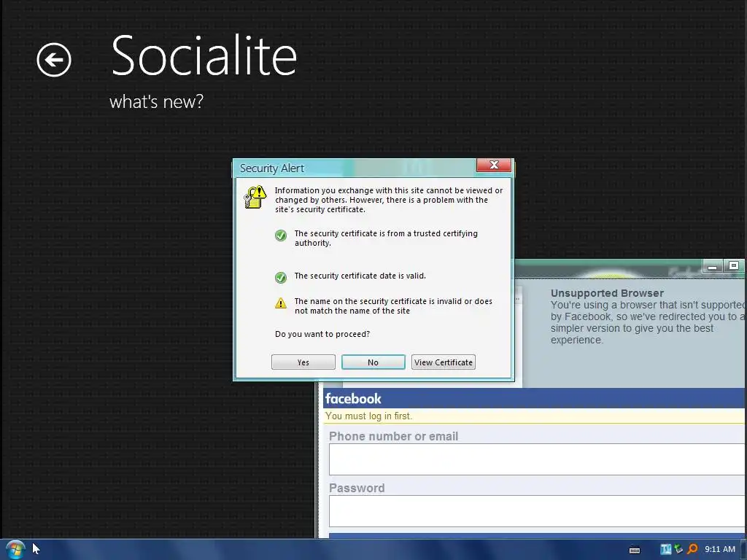Go back with the Socialite back arrow

point(54,60)
